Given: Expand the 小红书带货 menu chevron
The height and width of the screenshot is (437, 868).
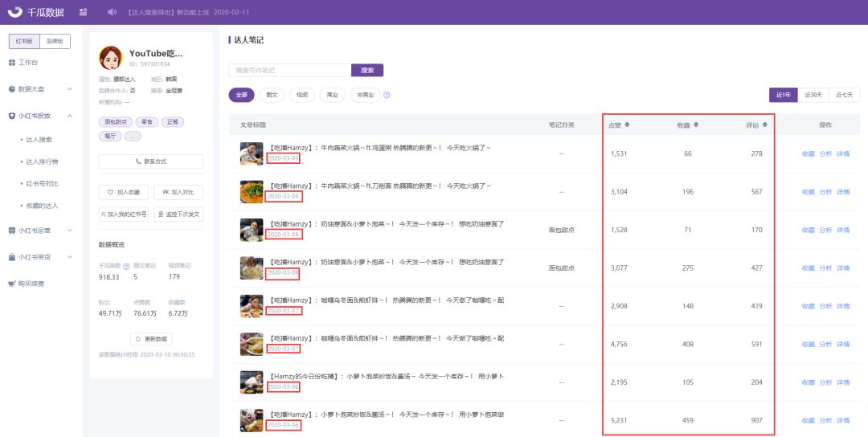Looking at the screenshot, I should click(x=70, y=257).
